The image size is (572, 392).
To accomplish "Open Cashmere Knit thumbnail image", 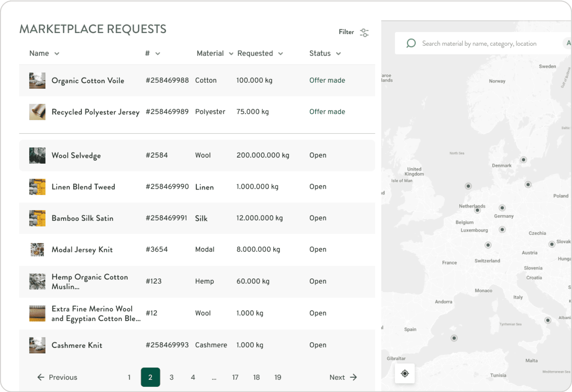I will (37, 345).
